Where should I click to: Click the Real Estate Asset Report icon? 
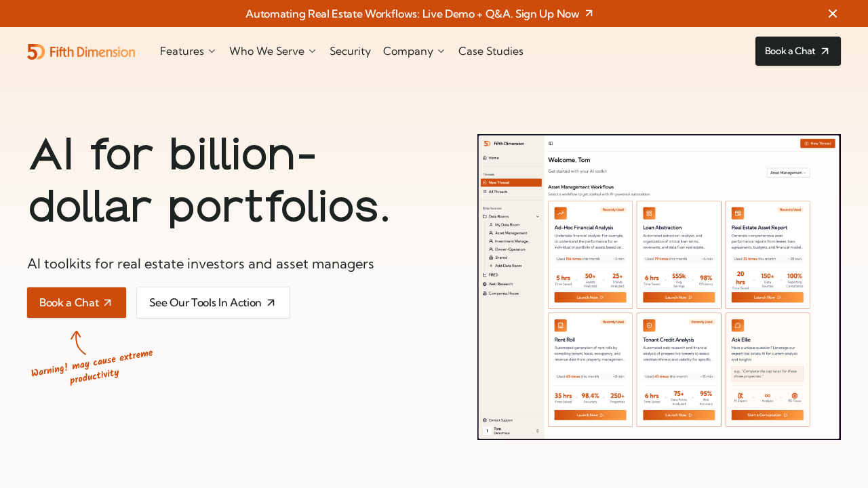point(738,213)
